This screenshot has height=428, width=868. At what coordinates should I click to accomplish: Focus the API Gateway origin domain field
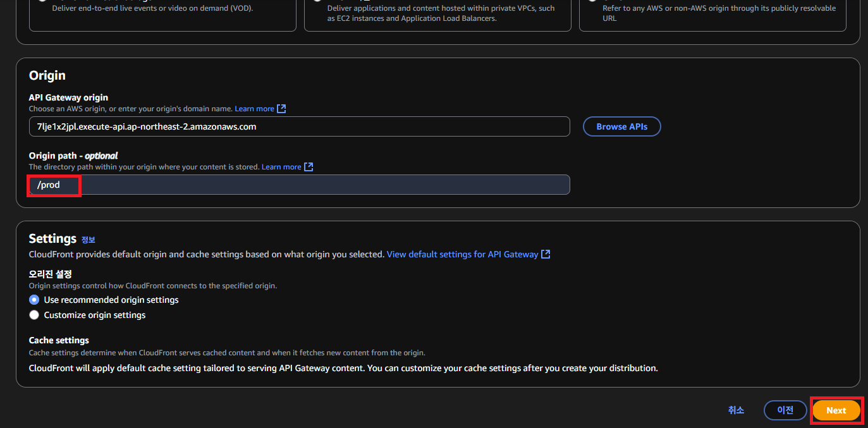click(299, 126)
